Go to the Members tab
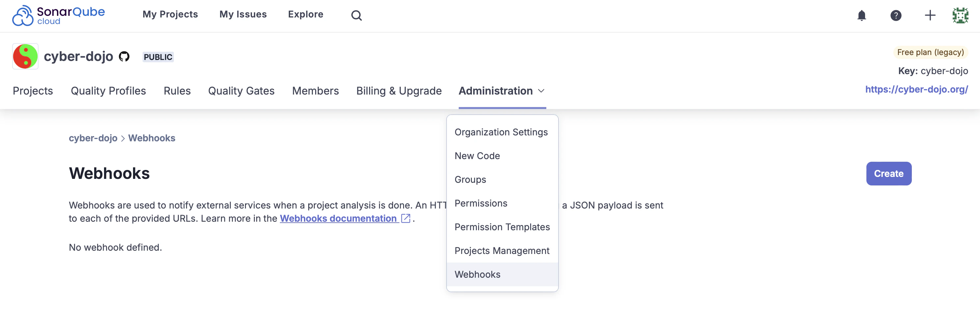Screen dimensions: 980x335 pos(315,91)
